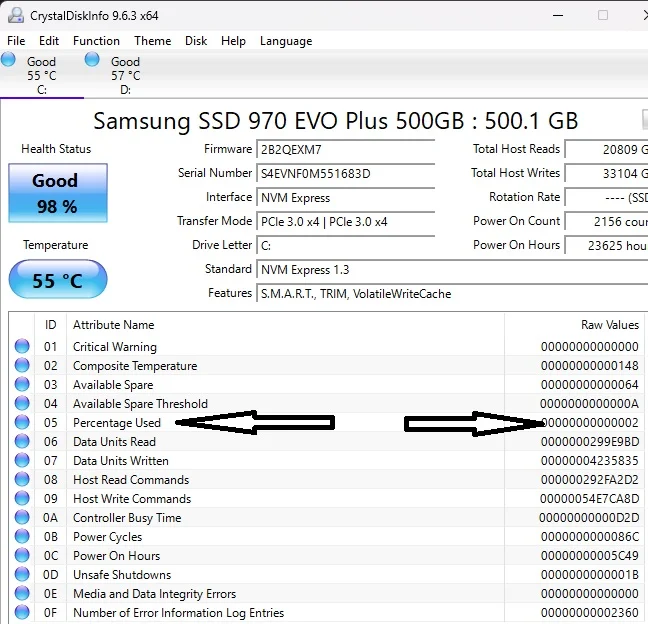Click the Transfer Mode field PCIe 3.0 x4
This screenshot has width=648, height=624.
[345, 221]
